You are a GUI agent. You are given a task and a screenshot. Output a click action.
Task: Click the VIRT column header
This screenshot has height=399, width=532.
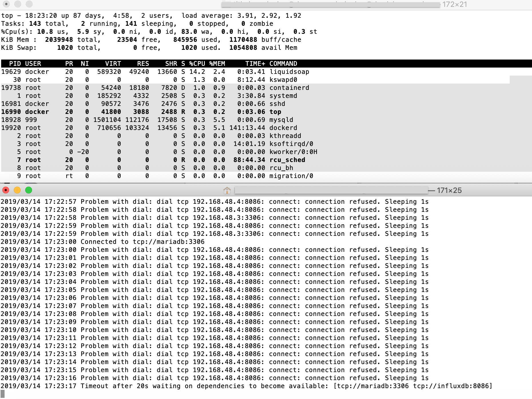click(x=113, y=64)
